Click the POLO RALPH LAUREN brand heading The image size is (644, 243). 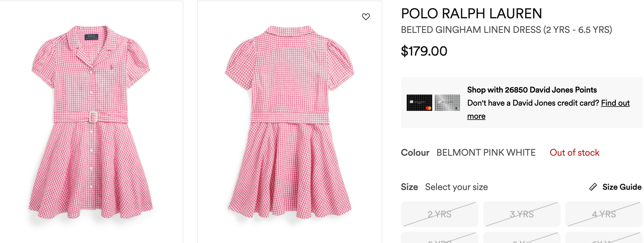pos(471,14)
